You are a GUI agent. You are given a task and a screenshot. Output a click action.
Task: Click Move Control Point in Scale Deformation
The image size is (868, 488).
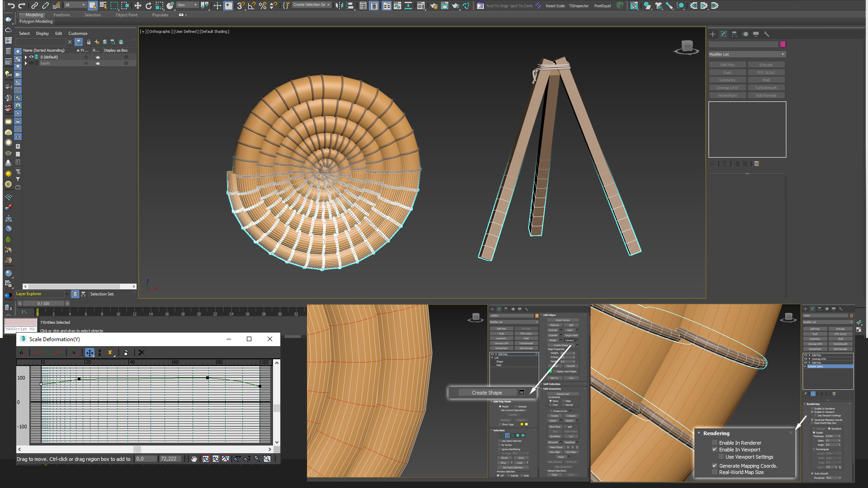(90, 352)
